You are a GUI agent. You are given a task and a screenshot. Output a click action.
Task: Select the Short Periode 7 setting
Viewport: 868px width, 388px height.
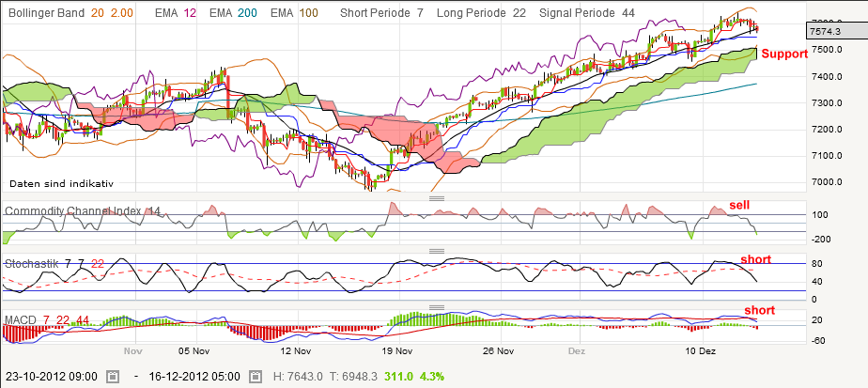click(x=382, y=13)
